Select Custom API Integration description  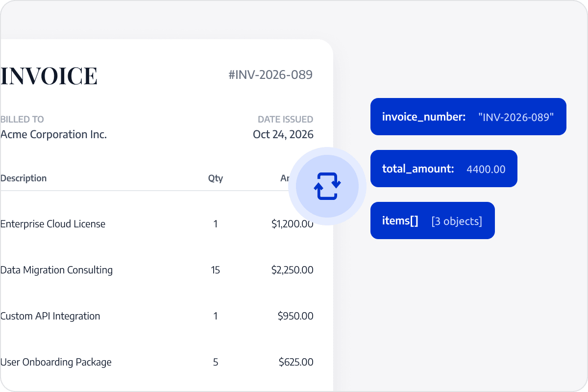pyautogui.click(x=50, y=316)
